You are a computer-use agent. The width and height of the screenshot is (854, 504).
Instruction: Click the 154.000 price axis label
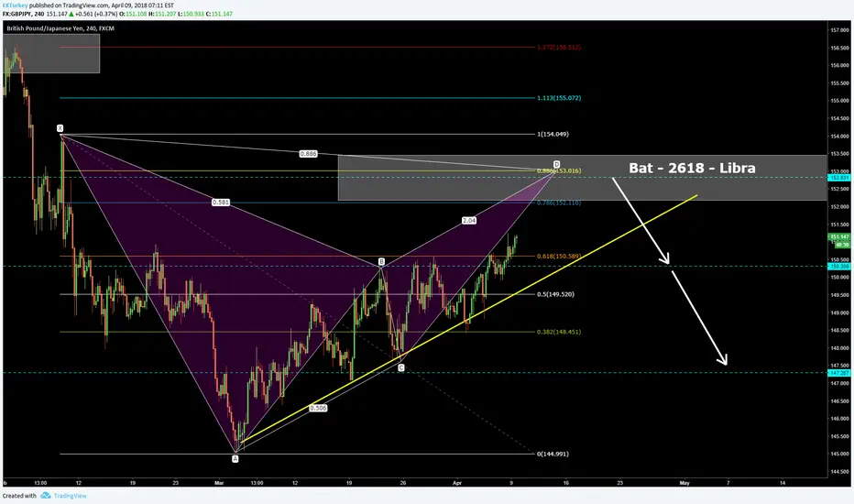point(840,137)
